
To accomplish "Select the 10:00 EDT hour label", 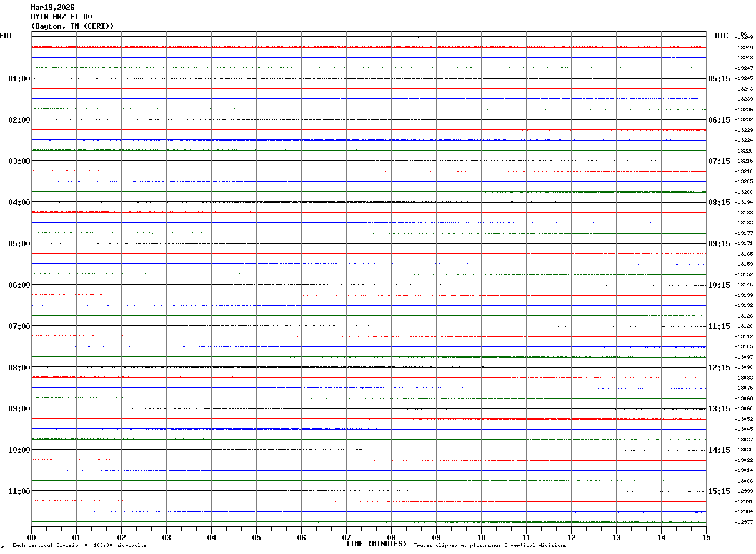I will 19,450.
